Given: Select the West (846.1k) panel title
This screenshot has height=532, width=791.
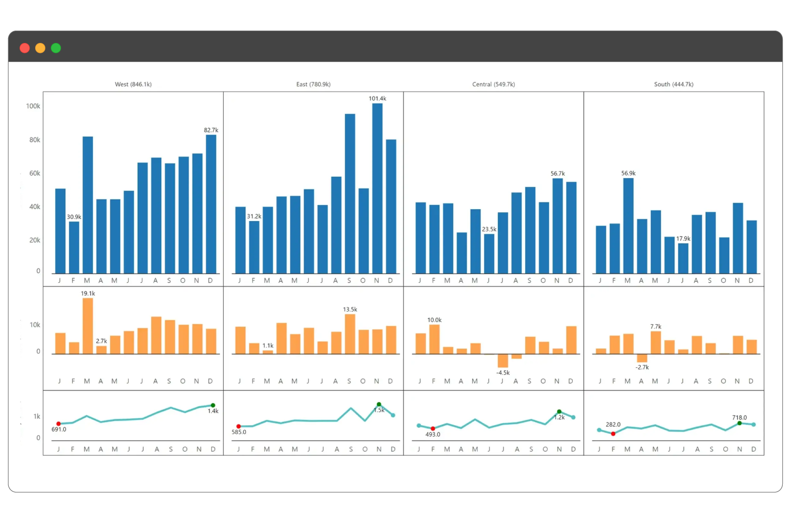Looking at the screenshot, I should [133, 84].
